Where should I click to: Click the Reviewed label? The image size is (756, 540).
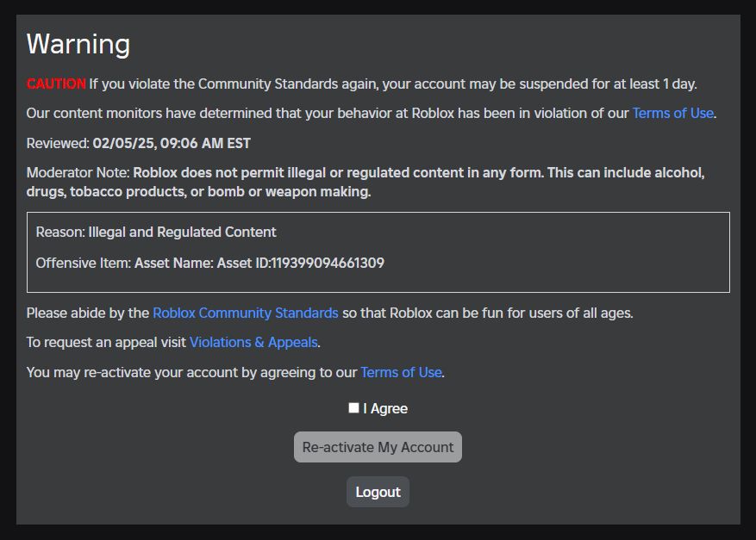(x=57, y=143)
